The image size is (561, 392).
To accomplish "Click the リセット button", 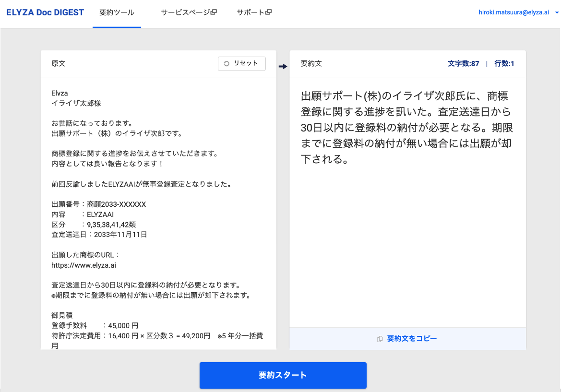I will tap(241, 63).
